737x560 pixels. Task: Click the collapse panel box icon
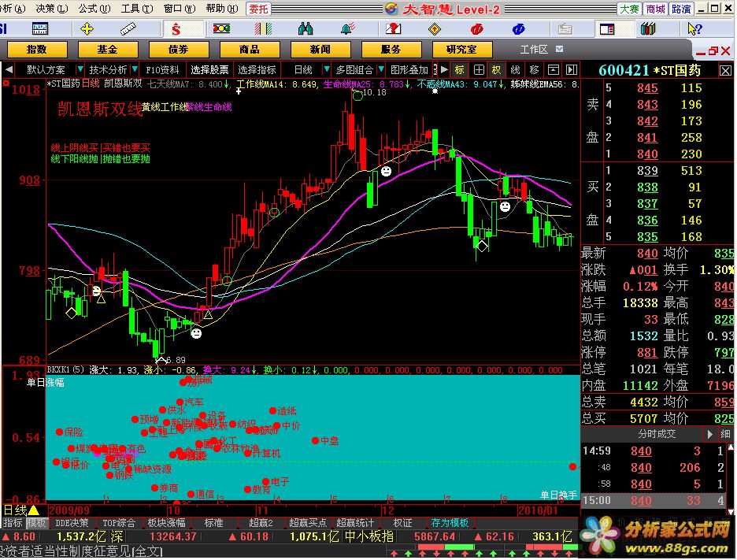554,70
